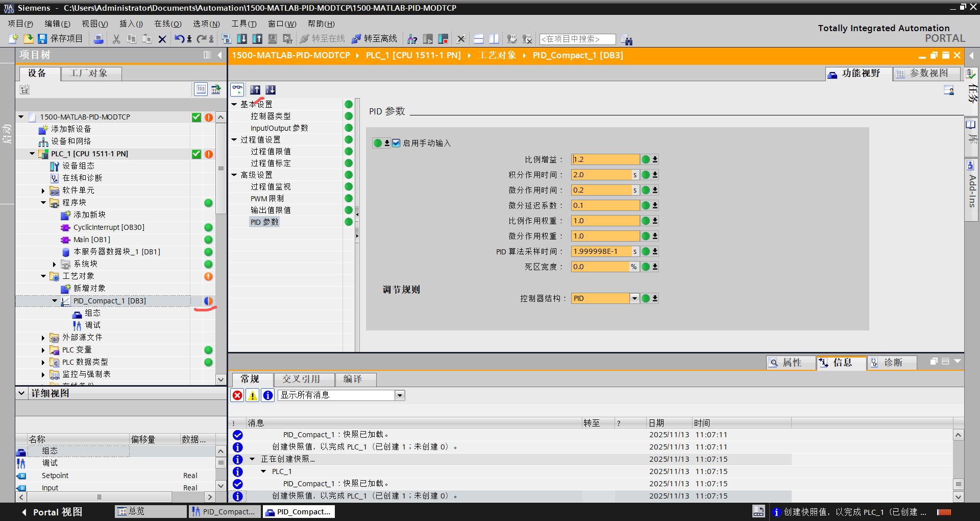The height and width of the screenshot is (521, 980).
Task: Toggle the 启用手动输入 checkbox
Action: 396,143
